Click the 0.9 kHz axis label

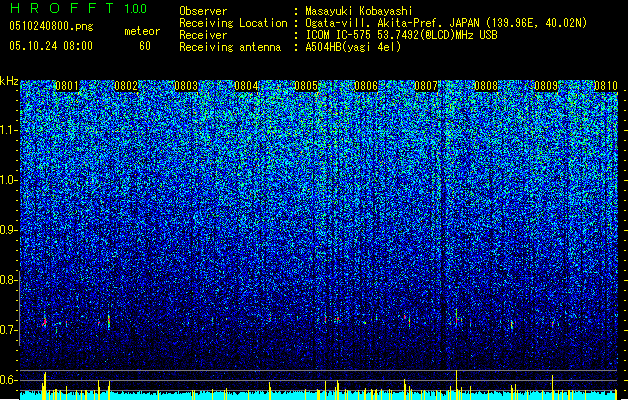point(9,230)
